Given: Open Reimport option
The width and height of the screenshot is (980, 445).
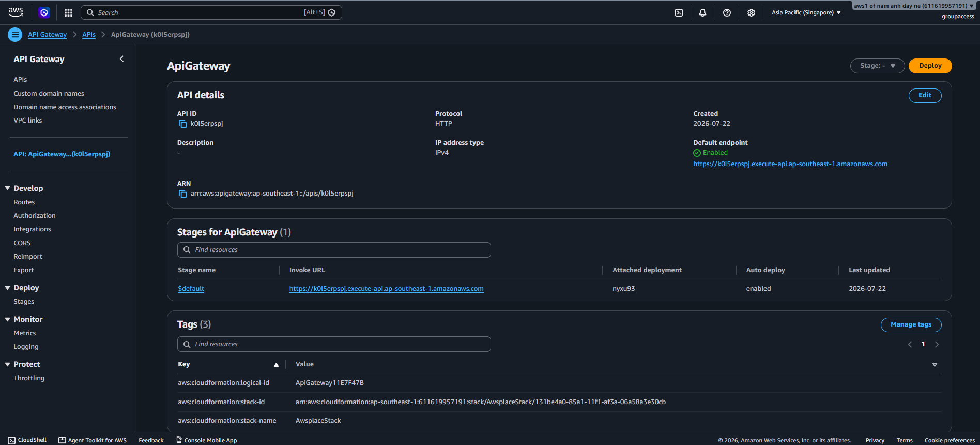Looking at the screenshot, I should (28, 257).
